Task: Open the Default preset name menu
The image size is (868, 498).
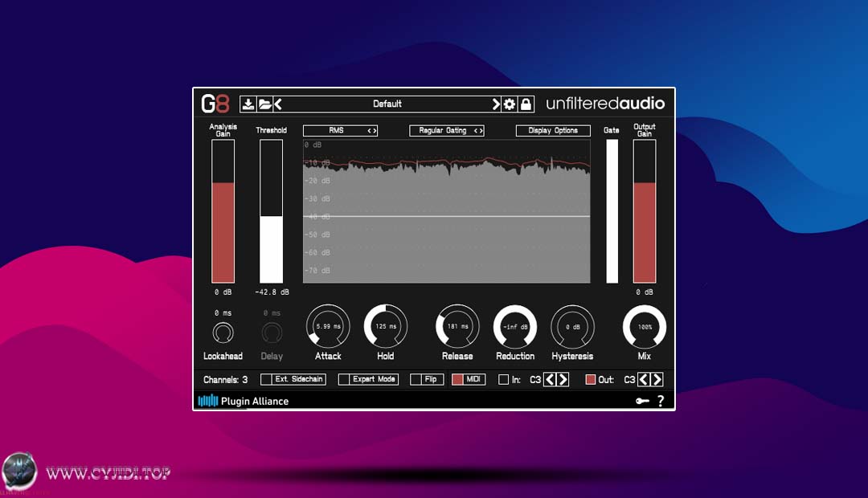Action: (x=387, y=104)
